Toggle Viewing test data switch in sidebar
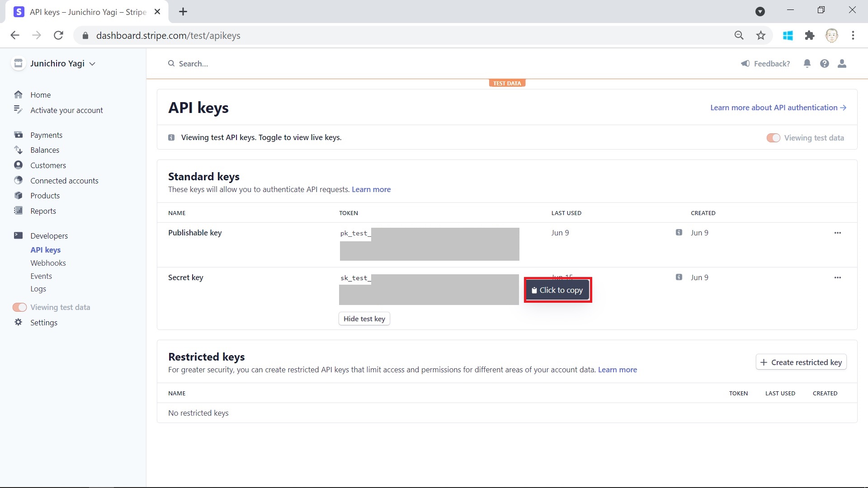Image resolution: width=868 pixels, height=488 pixels. (19, 307)
